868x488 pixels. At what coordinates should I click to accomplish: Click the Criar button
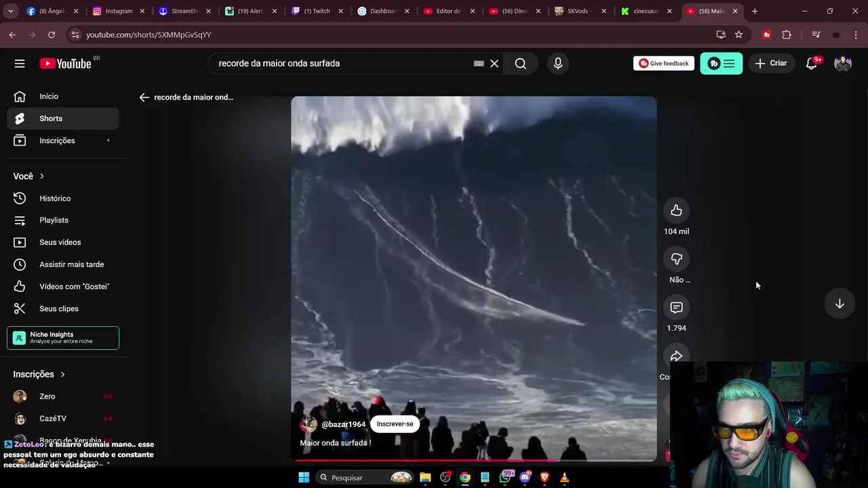pyautogui.click(x=771, y=63)
